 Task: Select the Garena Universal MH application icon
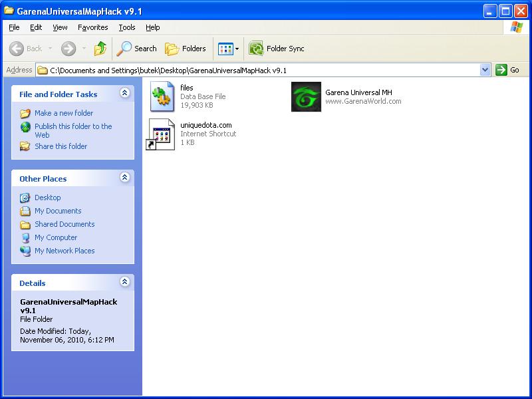pos(306,96)
